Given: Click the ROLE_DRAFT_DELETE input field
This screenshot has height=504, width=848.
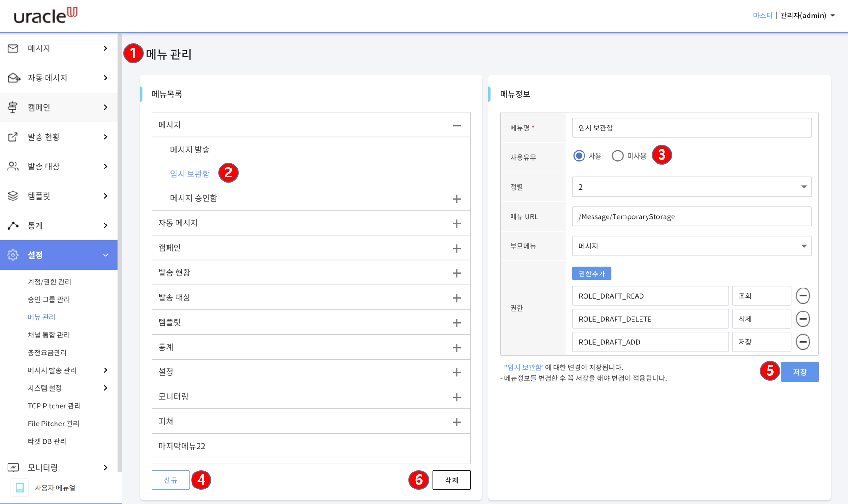Looking at the screenshot, I should coord(650,319).
